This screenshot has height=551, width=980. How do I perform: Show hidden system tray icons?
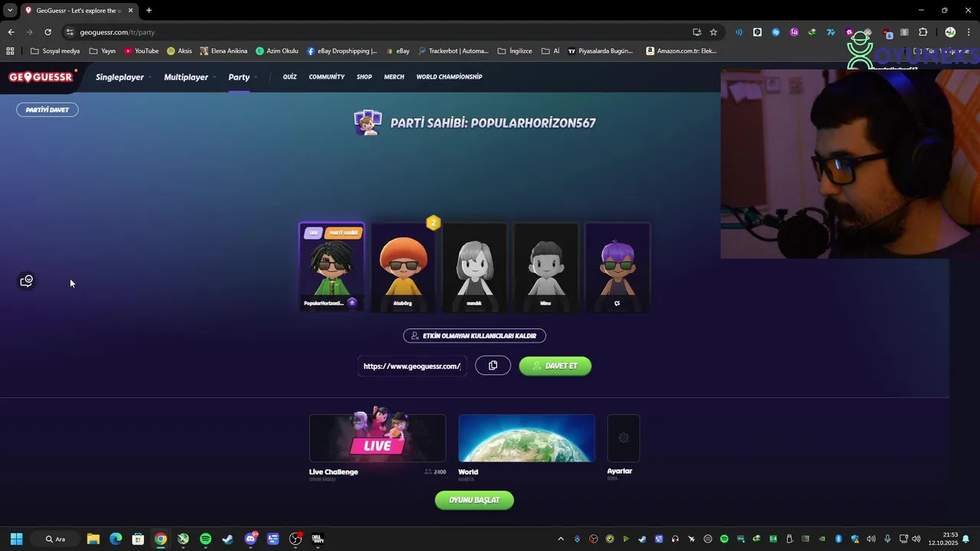(560, 539)
